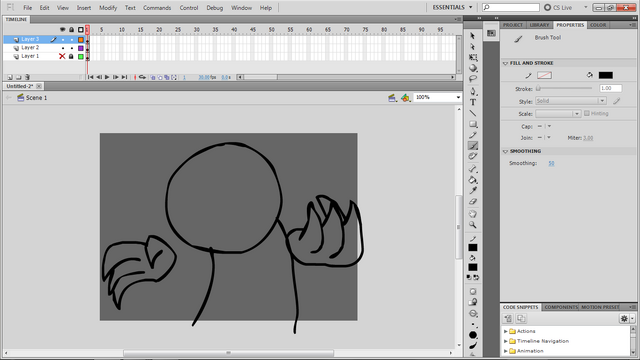The width and height of the screenshot is (640, 360).
Task: Click the Delete layer trash icon
Action: (x=27, y=77)
